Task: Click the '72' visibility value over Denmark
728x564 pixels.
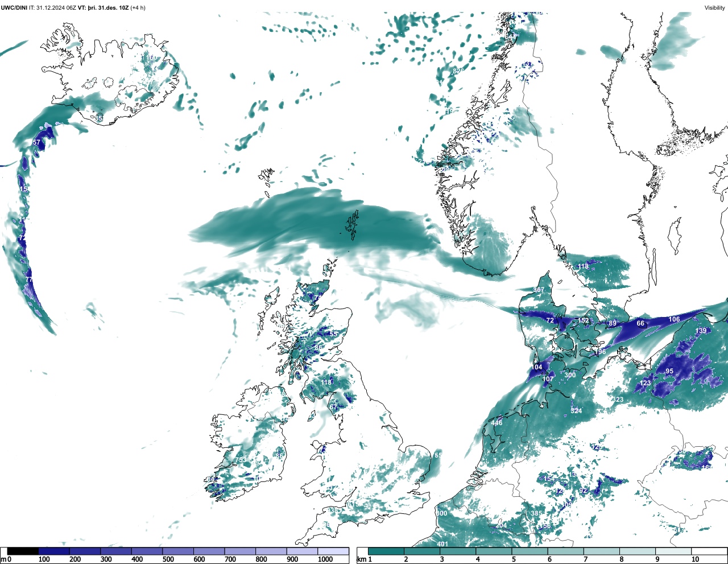Action: (x=550, y=320)
